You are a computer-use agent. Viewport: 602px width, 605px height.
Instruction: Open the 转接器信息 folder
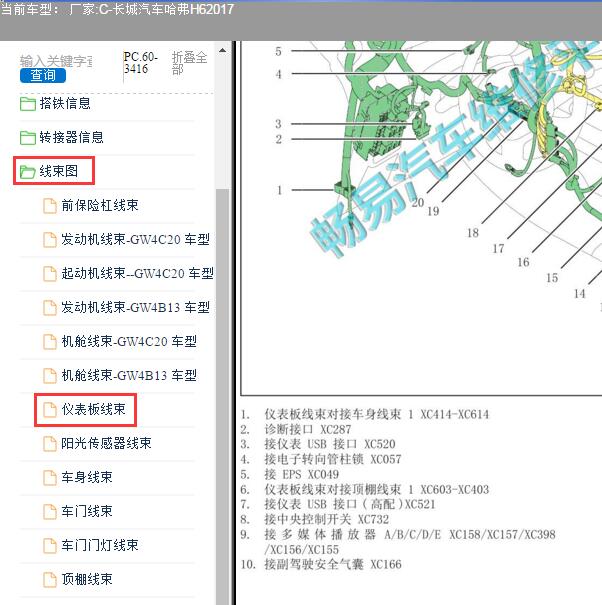(71, 137)
